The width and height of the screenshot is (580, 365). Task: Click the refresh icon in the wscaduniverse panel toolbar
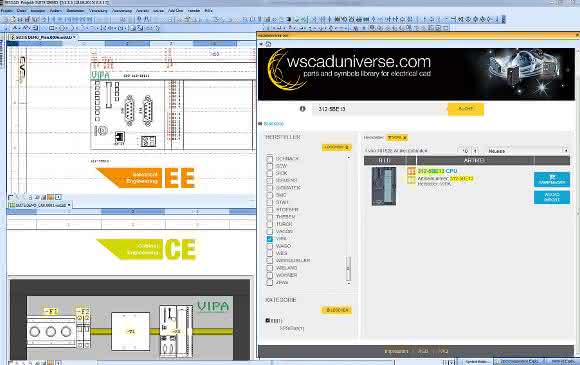pos(268,44)
